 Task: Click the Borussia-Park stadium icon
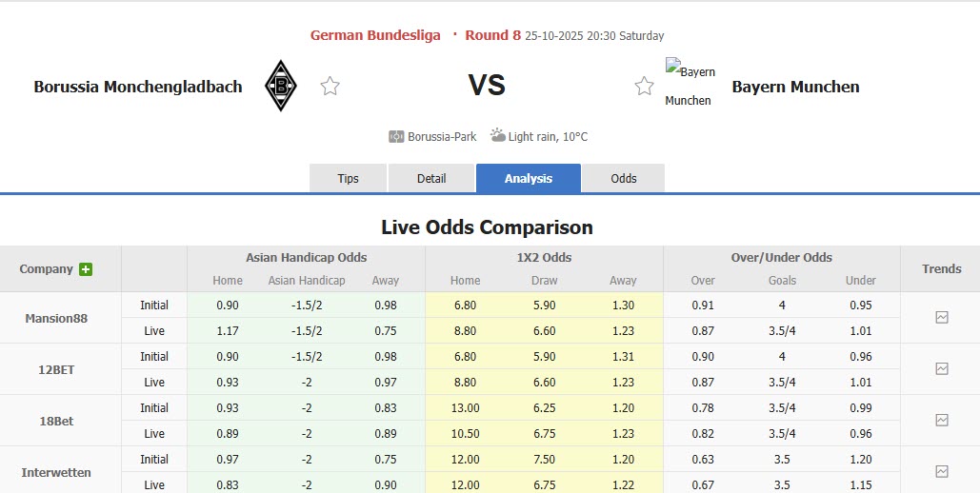click(397, 136)
